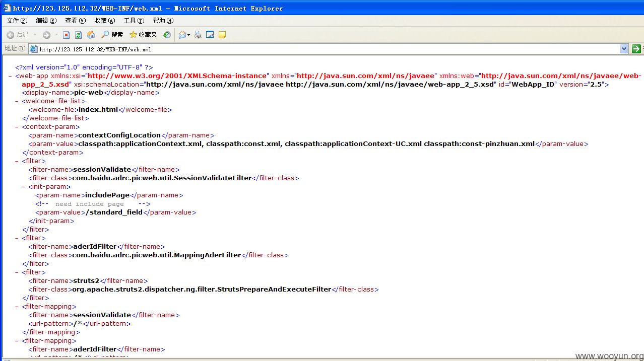Viewport: 644px width, 361px height.
Task: Click the page icon in address bar
Action: click(x=34, y=49)
